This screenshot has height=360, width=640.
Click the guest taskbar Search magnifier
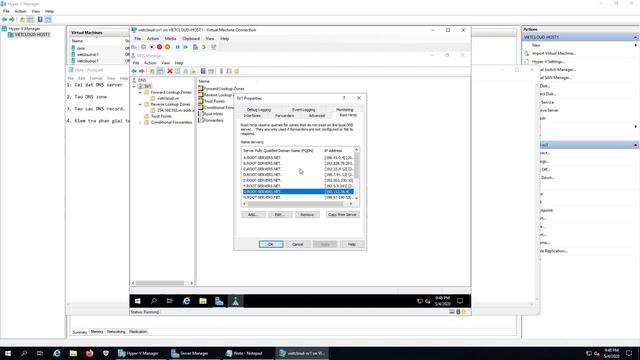[154, 301]
